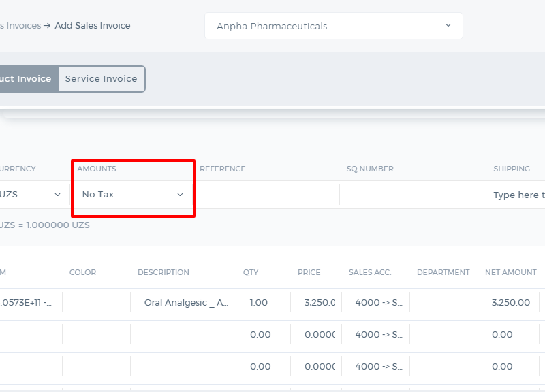Expand the Amounts No Tax dropdown

pyautogui.click(x=133, y=195)
